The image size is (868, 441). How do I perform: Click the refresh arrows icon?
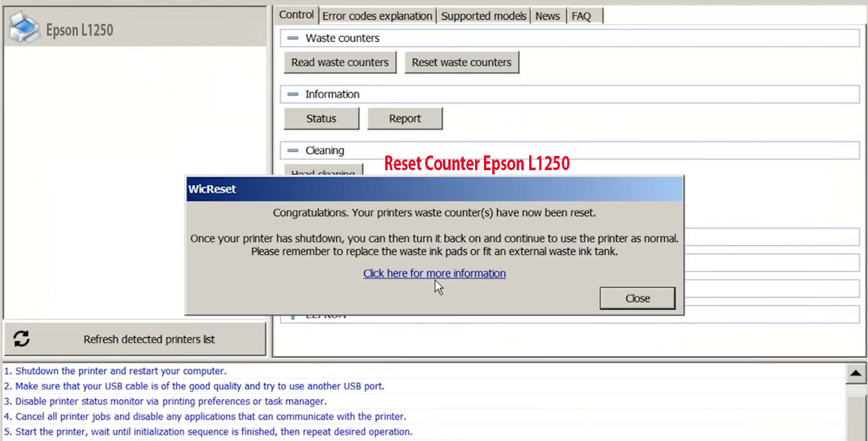[21, 339]
